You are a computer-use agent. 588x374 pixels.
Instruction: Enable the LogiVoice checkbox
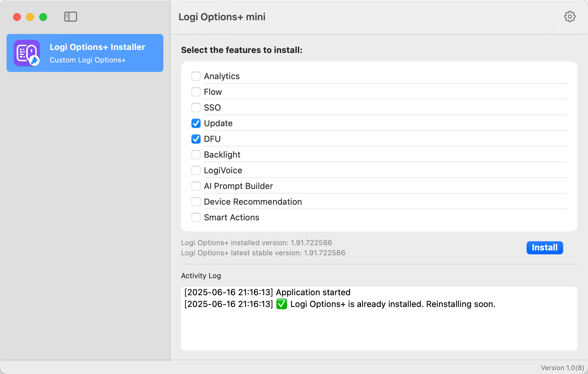[x=196, y=170]
